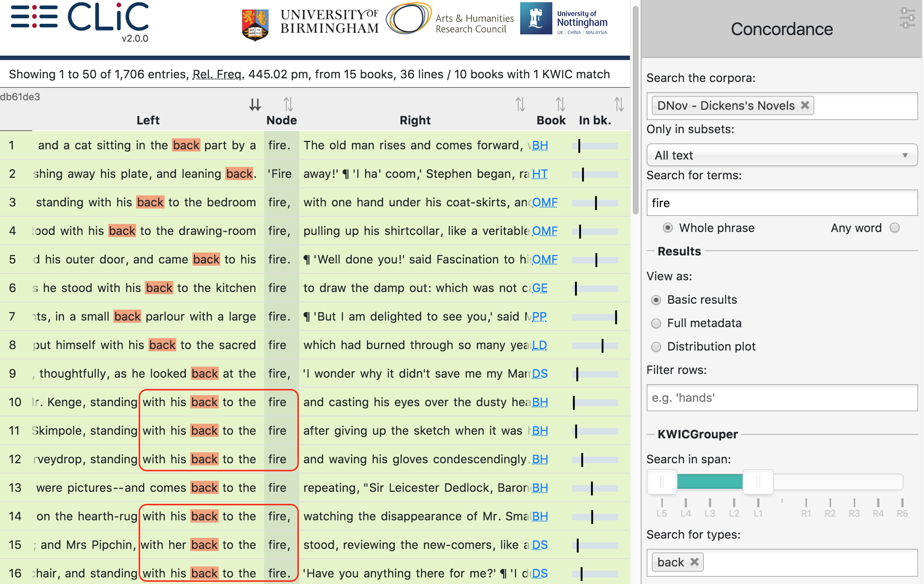Remove DNov Dickens's Novels corpus tag

[805, 105]
